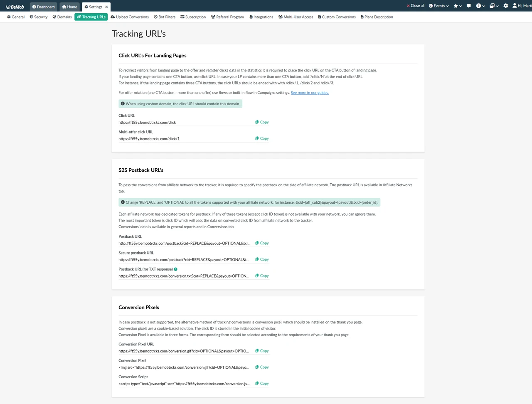Open the chat speech bubble icon
The height and width of the screenshot is (404, 532).
point(469,6)
